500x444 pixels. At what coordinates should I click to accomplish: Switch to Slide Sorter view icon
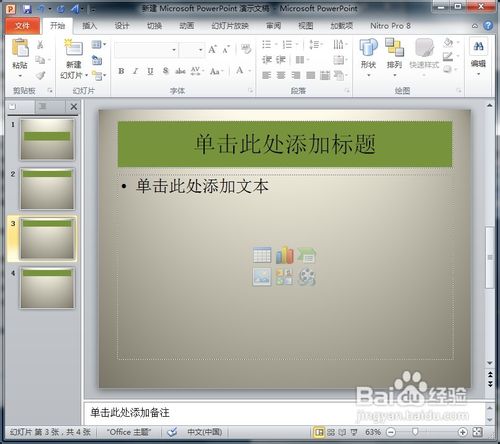(x=331, y=432)
